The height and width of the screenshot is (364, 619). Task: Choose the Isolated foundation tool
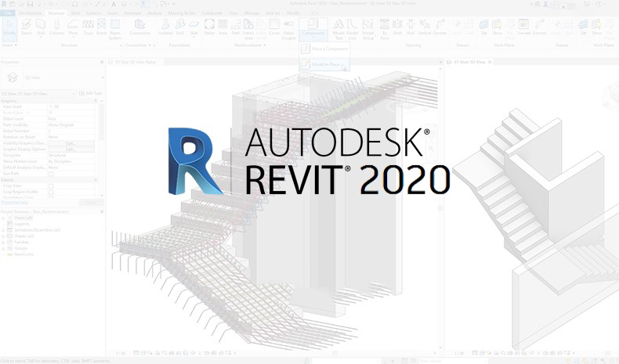[x=165, y=28]
